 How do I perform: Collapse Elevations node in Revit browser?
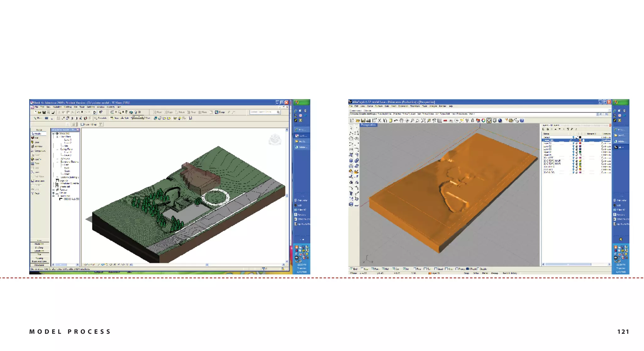(57, 162)
